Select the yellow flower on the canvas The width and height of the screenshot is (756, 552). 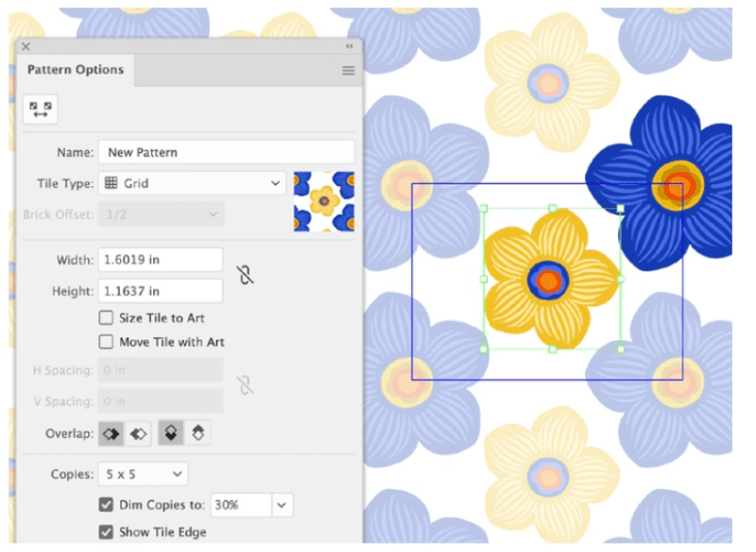550,280
